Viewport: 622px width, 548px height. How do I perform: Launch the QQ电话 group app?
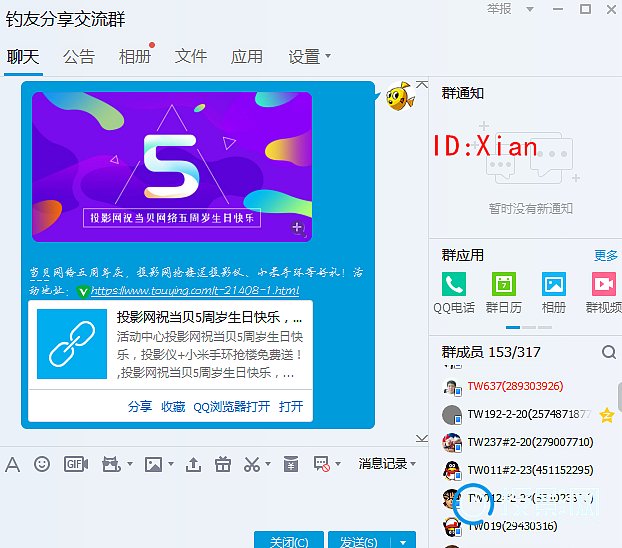(454, 292)
